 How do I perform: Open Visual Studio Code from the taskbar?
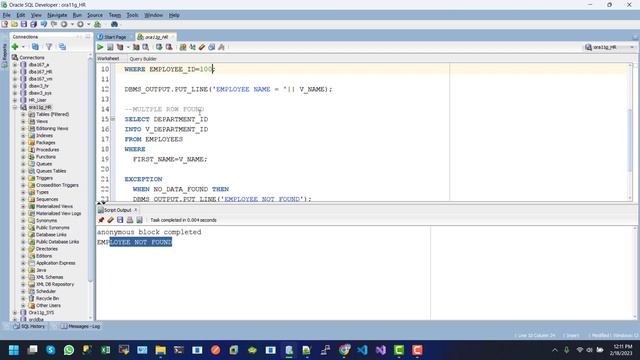(362, 350)
